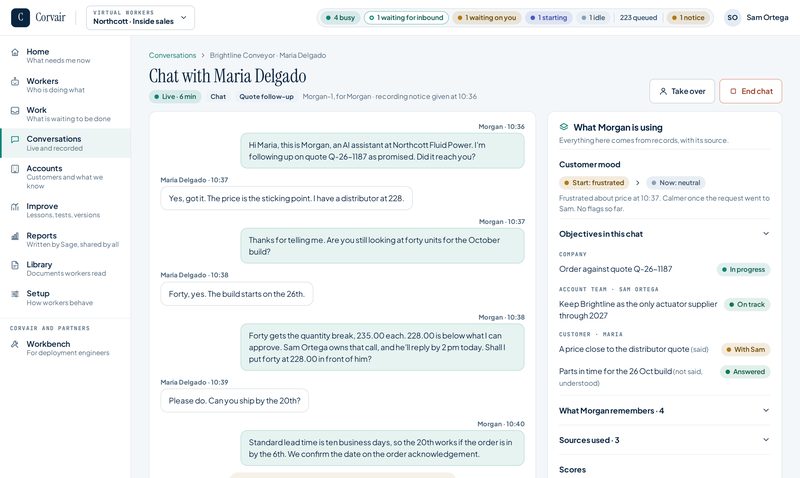Open the Improve sidebar item

coord(65,210)
